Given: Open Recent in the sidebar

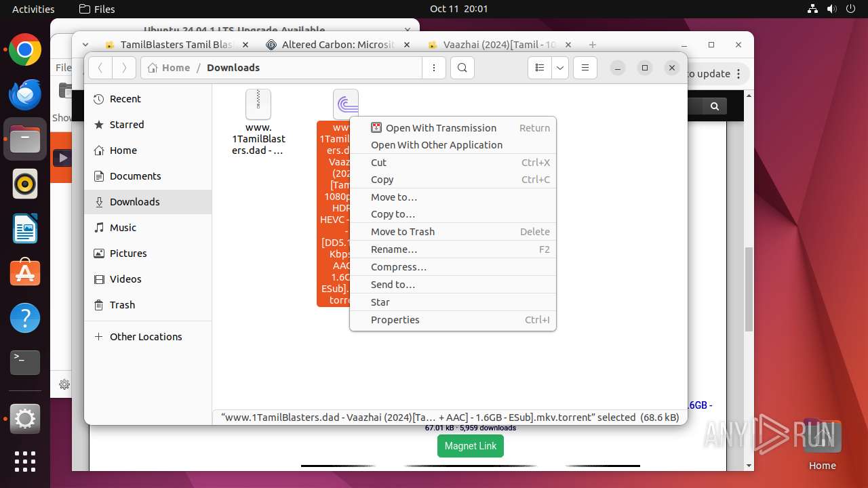Looking at the screenshot, I should click(x=148, y=99).
